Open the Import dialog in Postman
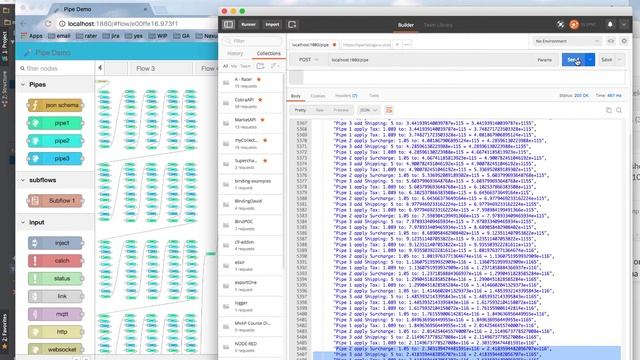 pyautogui.click(x=272, y=24)
